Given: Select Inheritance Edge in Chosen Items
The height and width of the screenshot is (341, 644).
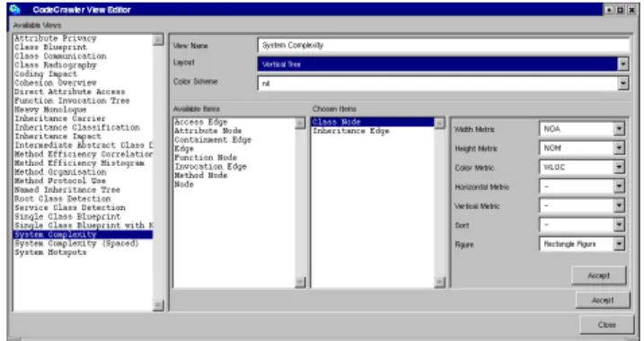Looking at the screenshot, I should (350, 131).
